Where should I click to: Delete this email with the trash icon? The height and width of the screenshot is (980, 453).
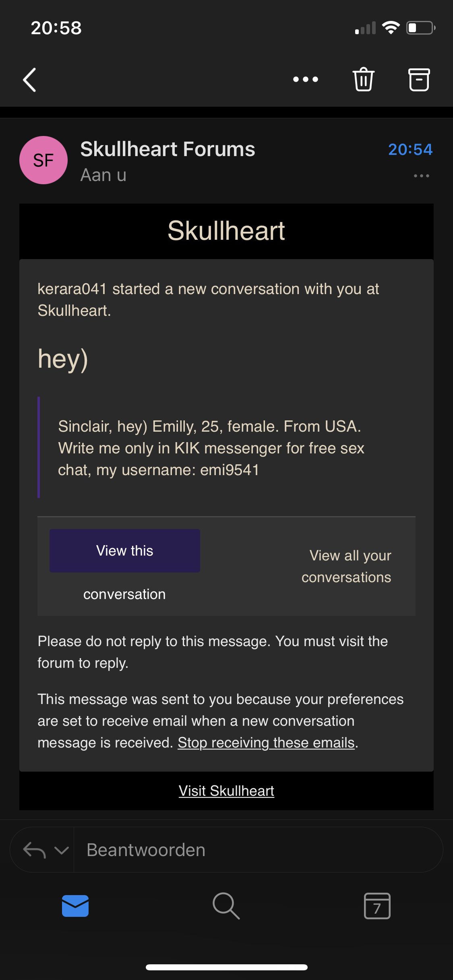coord(364,79)
